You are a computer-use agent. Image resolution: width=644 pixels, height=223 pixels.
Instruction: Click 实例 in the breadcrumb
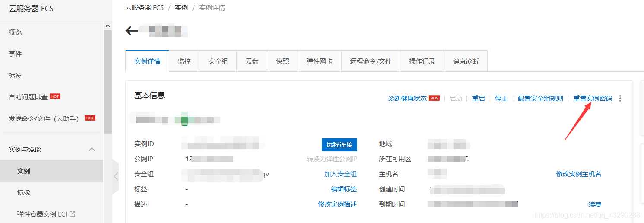click(x=181, y=8)
